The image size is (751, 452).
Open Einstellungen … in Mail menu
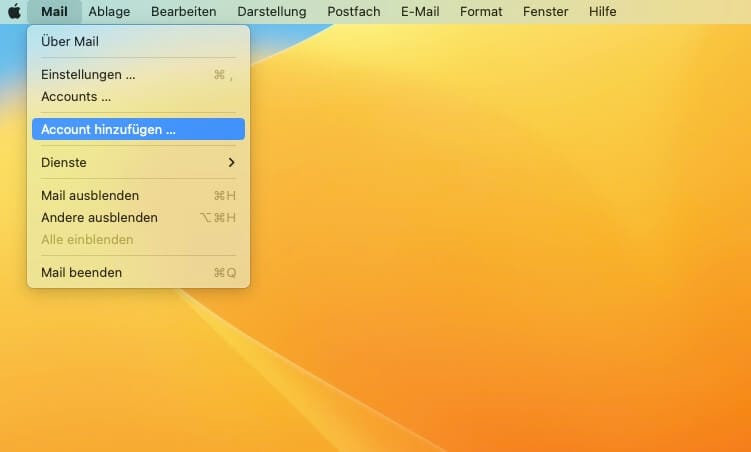88,75
